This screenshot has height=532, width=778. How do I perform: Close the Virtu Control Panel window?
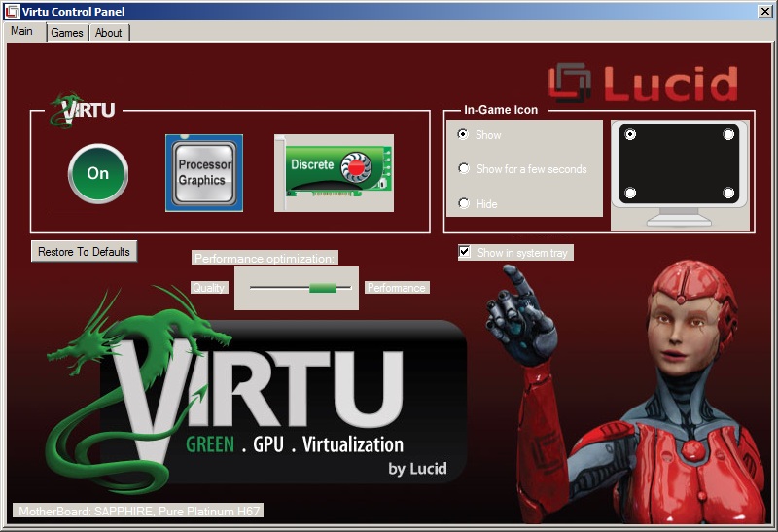coord(764,11)
